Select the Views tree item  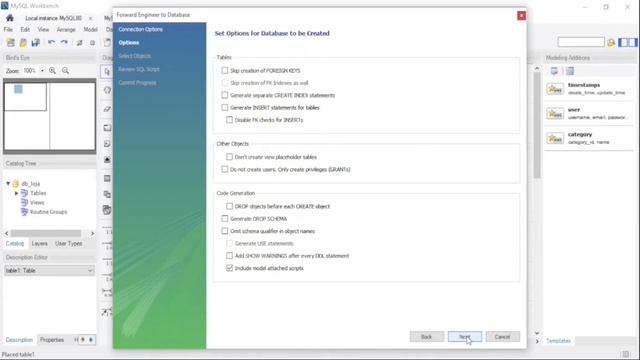pos(37,202)
